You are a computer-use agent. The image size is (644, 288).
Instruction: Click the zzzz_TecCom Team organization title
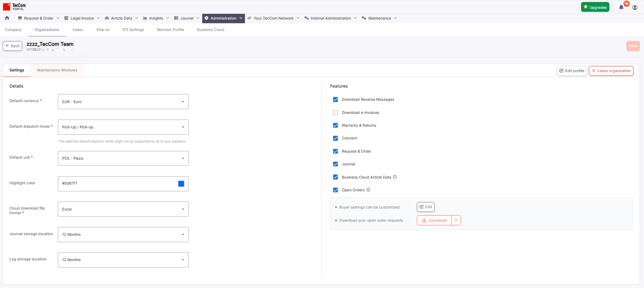[50, 44]
